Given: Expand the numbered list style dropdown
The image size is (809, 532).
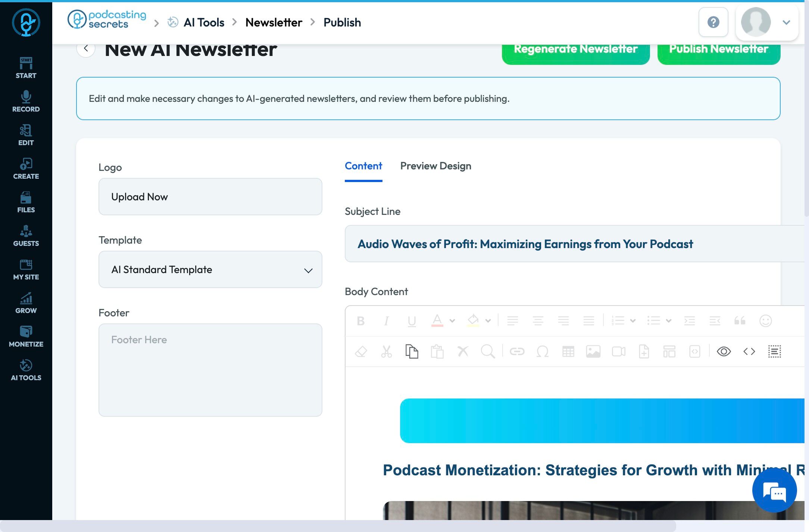Looking at the screenshot, I should click(x=633, y=321).
